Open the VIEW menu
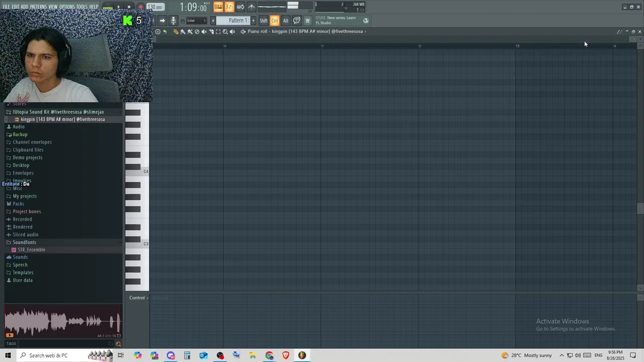Image resolution: width=644 pixels, height=362 pixels. [x=53, y=7]
